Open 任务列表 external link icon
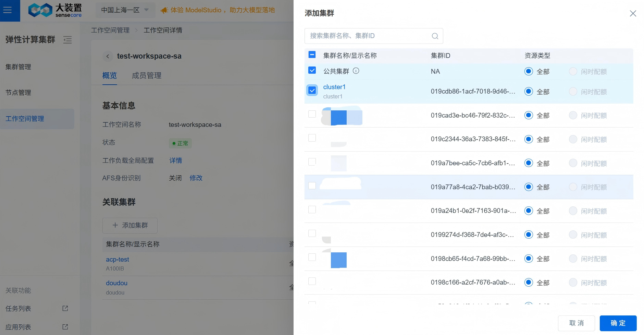644x335 pixels. point(65,308)
